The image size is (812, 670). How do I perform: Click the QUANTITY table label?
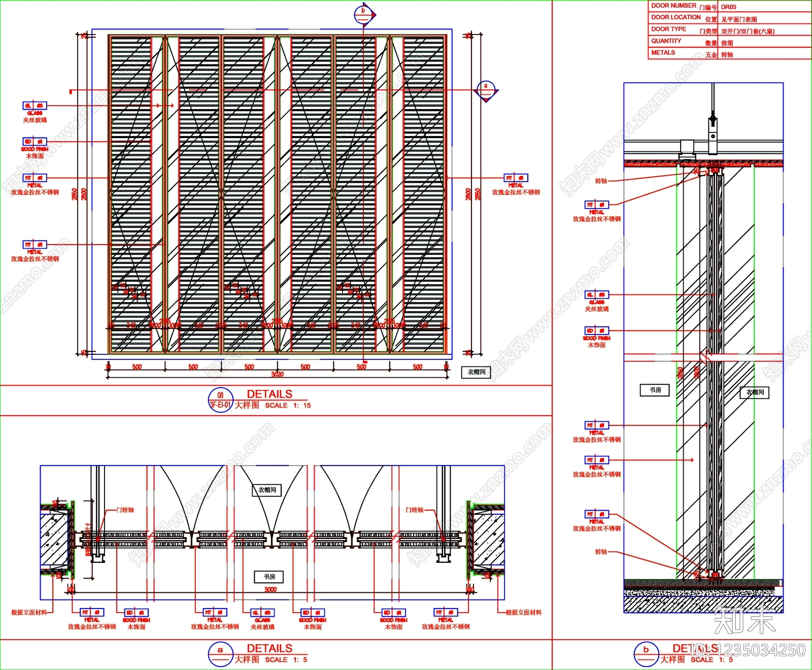(x=666, y=41)
